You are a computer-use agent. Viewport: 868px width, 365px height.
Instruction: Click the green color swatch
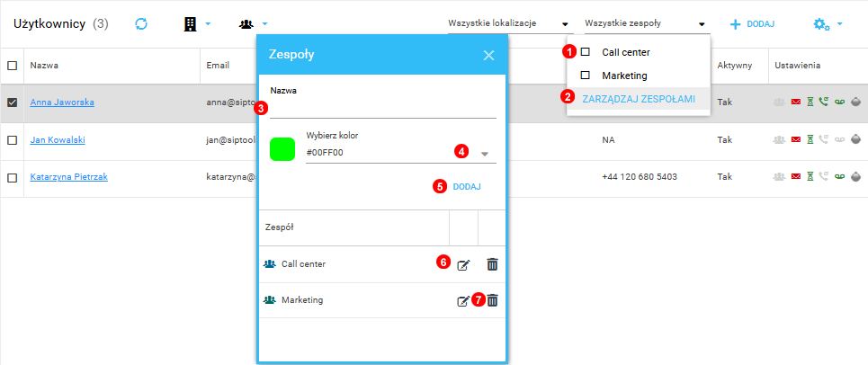pyautogui.click(x=283, y=150)
